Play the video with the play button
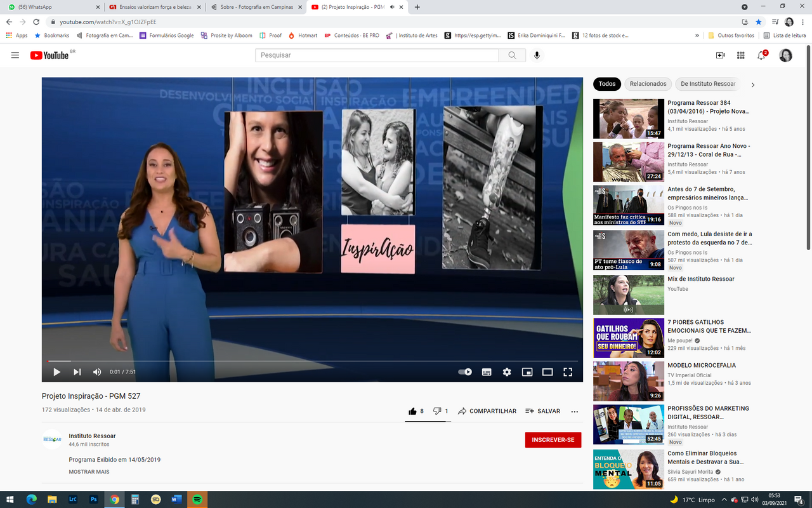 [56, 372]
